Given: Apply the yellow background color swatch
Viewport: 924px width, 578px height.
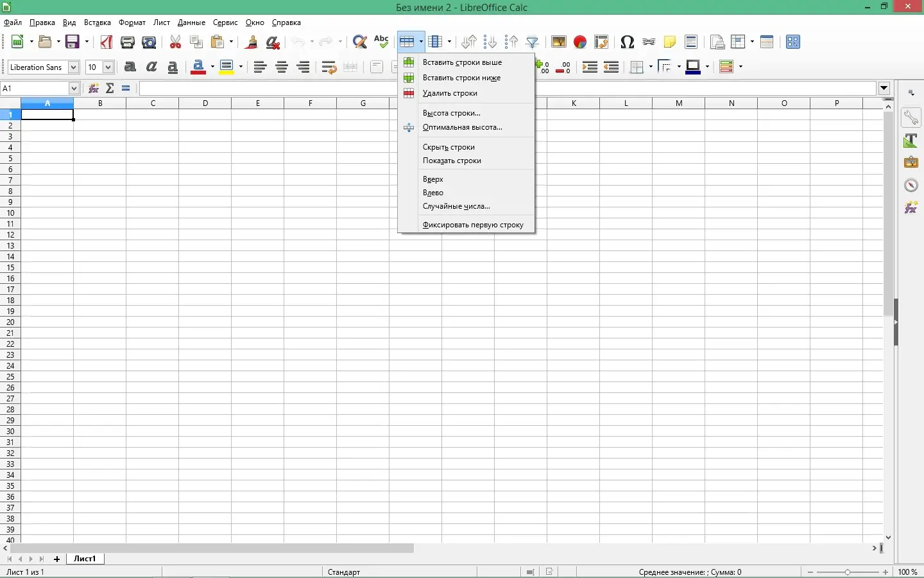Looking at the screenshot, I should click(x=226, y=67).
